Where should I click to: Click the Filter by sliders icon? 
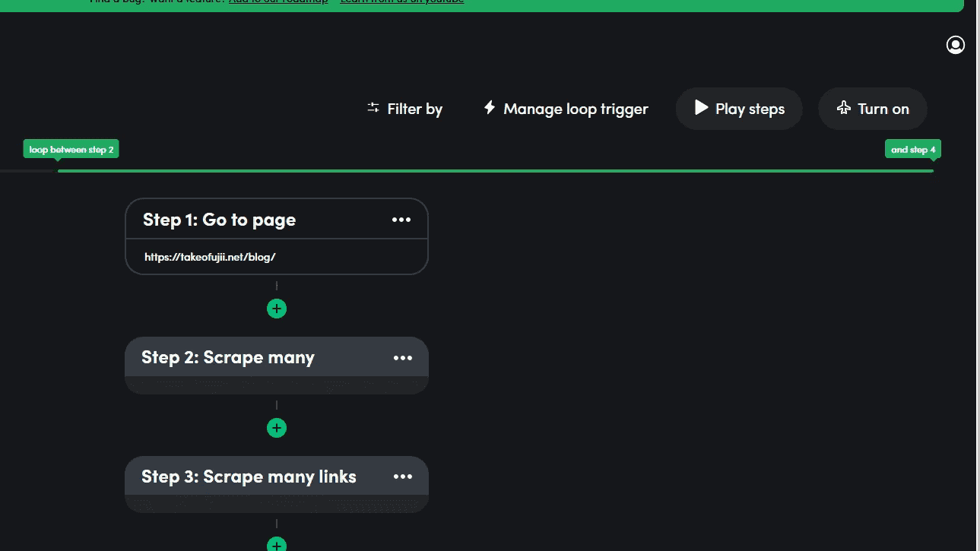pos(373,108)
